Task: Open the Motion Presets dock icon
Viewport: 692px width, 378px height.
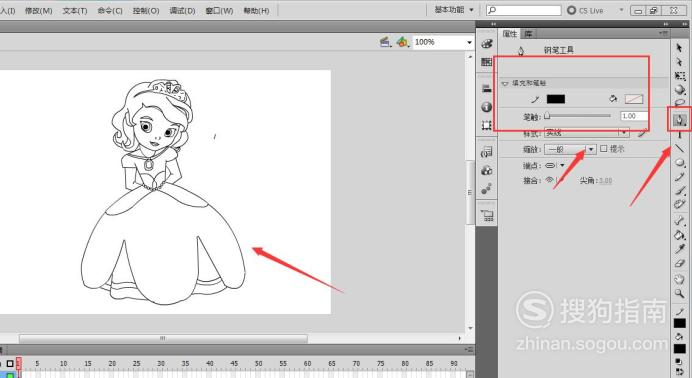Action: (487, 189)
